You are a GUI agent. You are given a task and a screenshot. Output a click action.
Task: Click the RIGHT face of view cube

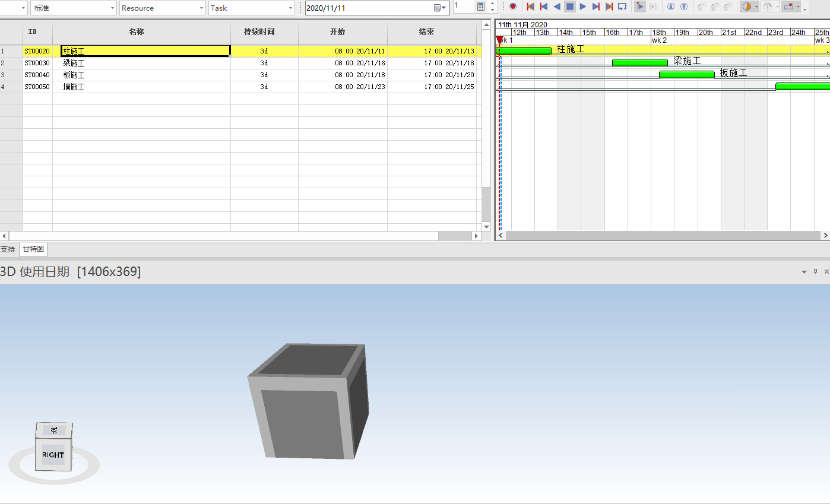pyautogui.click(x=53, y=455)
